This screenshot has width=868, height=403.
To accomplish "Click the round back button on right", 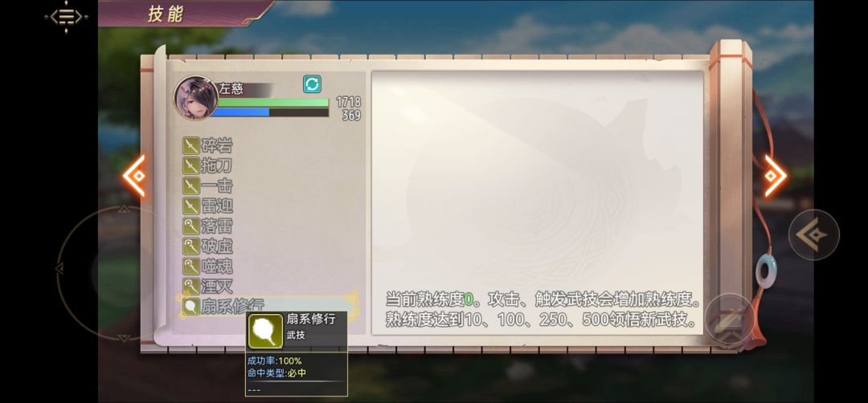I will pos(813,235).
